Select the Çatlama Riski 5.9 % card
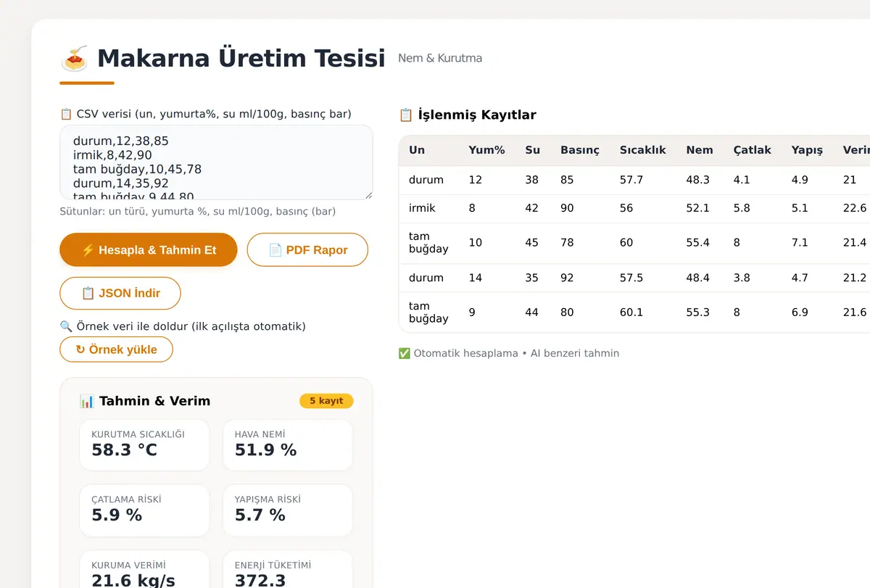The image size is (870, 588). (x=144, y=510)
